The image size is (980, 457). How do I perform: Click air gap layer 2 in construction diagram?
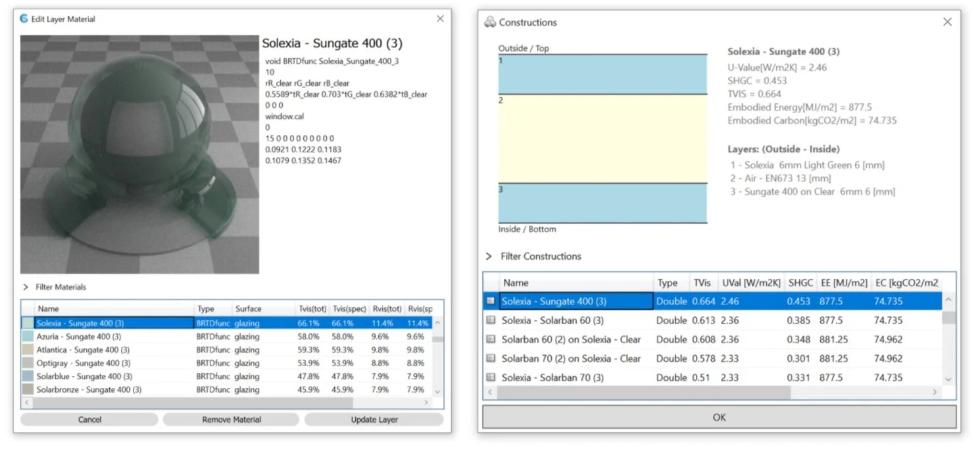tap(602, 138)
